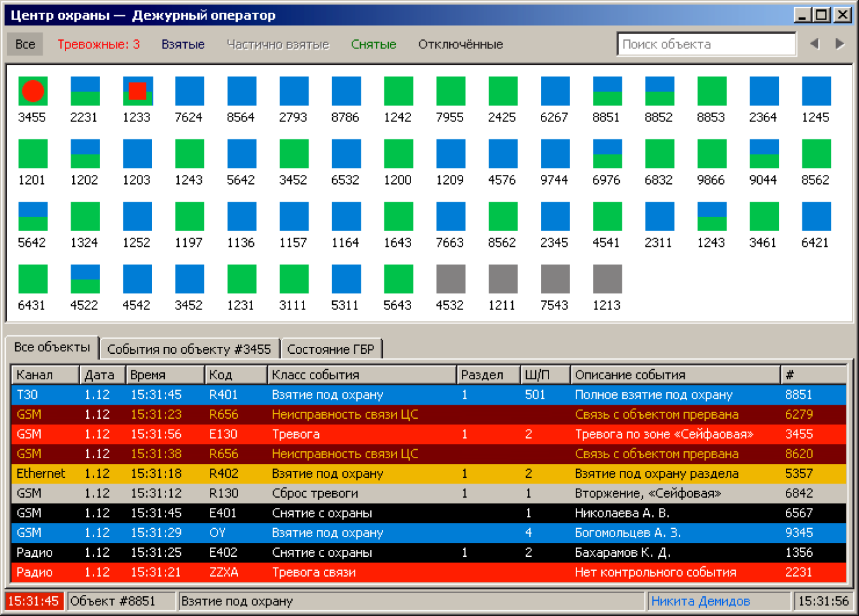Select object tile 7955
The height and width of the screenshot is (616, 859).
click(450, 91)
